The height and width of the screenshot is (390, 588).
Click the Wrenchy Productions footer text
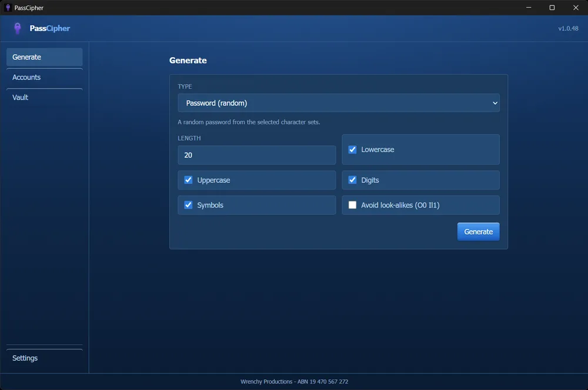(294, 382)
